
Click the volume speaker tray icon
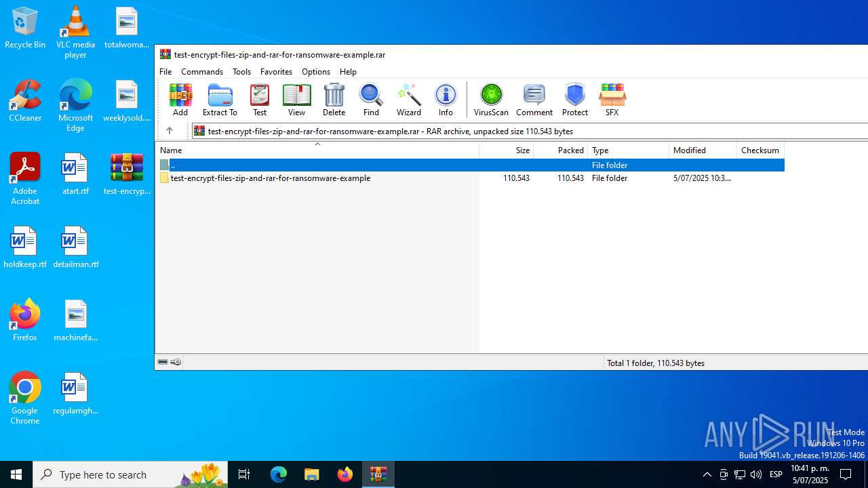click(x=756, y=474)
